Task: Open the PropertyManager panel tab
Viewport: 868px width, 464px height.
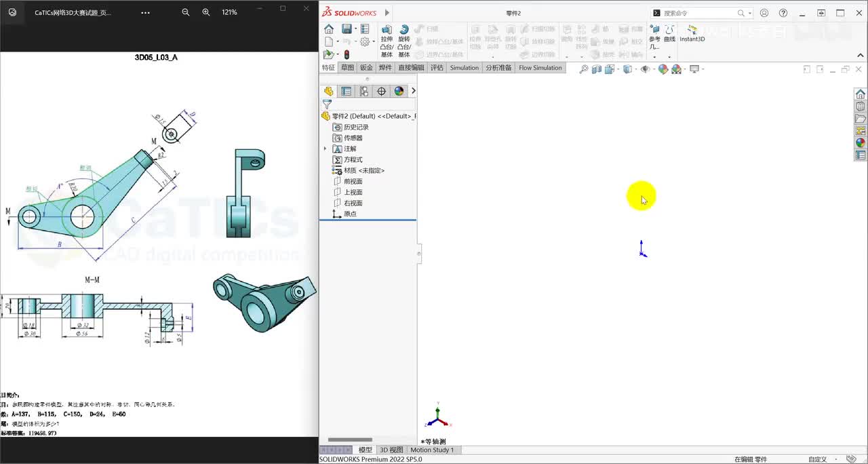Action: tap(347, 91)
